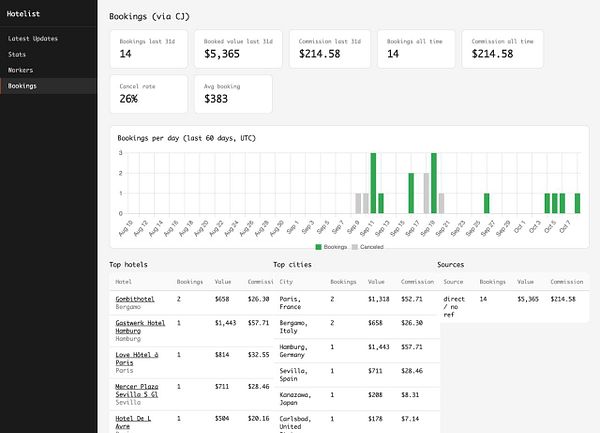Screen dimensions: 600x433
Task: Click Aug 10 axis label
Action: tap(126, 228)
